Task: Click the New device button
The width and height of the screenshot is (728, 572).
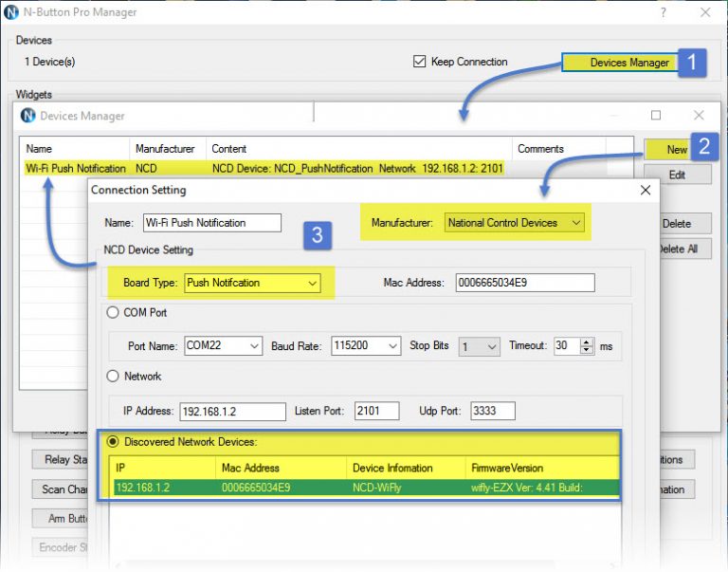Action: tap(676, 149)
